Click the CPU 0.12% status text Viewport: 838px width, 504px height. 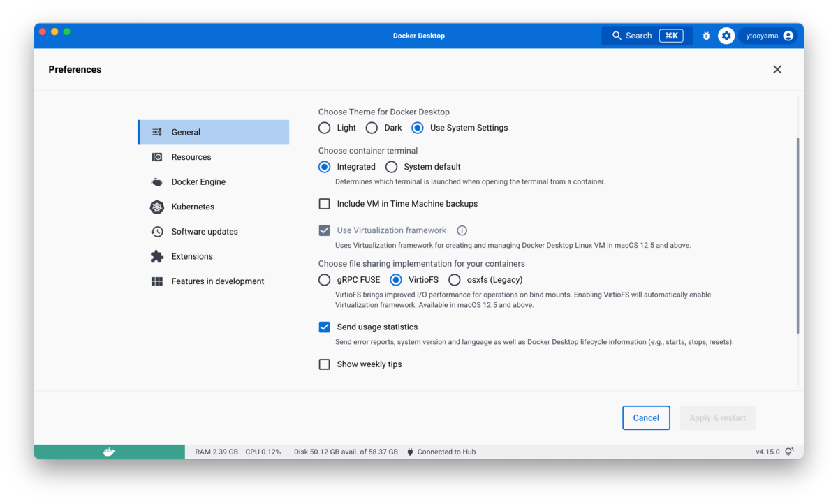click(x=263, y=452)
